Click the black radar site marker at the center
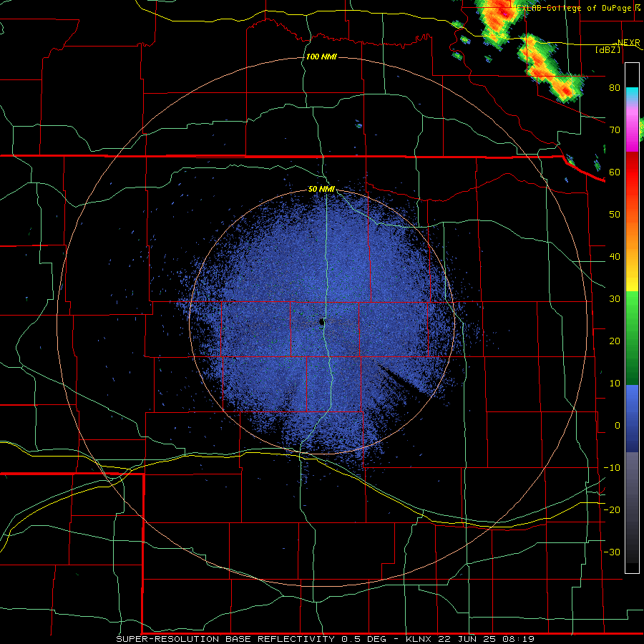This screenshot has height=644, width=644. (322, 323)
